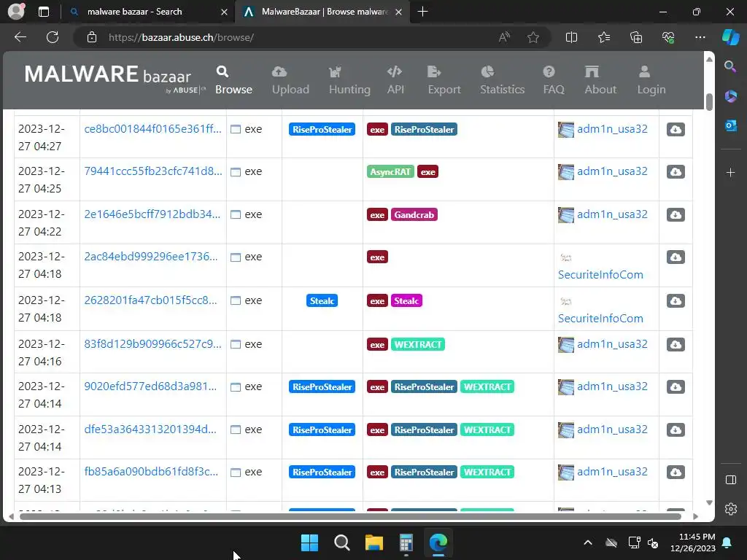Click adm1n_usa32 avatar in 04:22 row
The image size is (747, 560).
click(566, 215)
